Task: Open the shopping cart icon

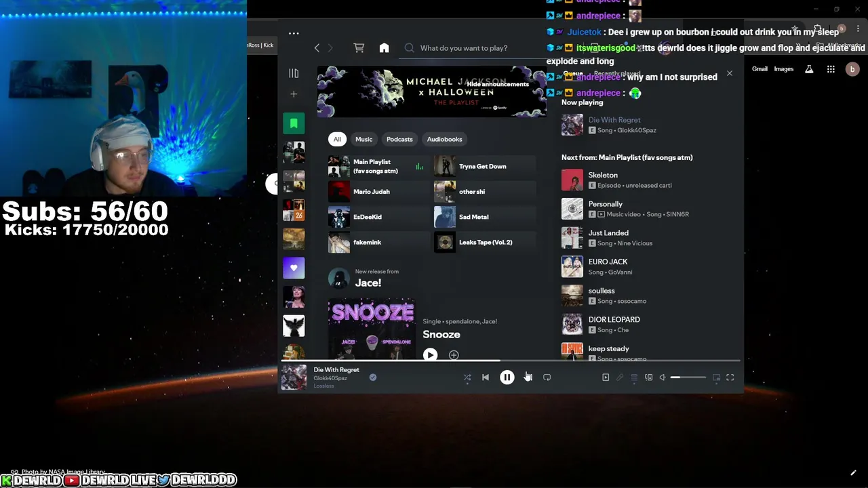Action: (359, 48)
